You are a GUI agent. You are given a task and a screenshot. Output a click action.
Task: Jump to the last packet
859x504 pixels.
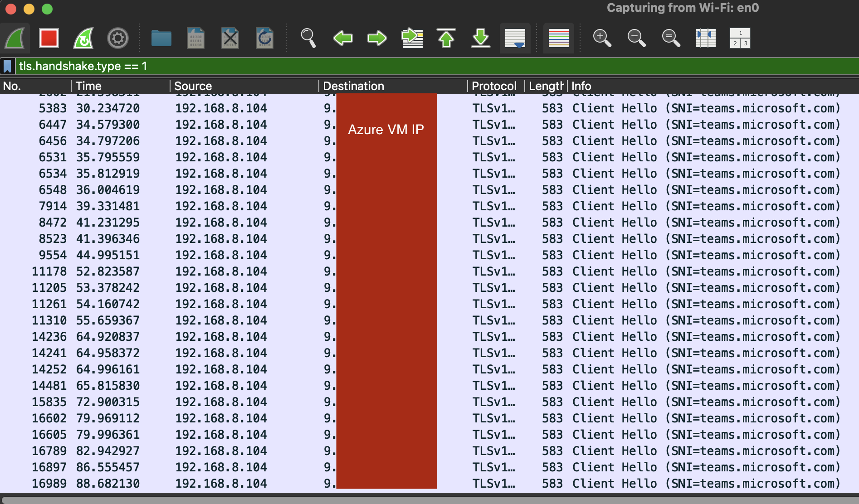click(x=481, y=38)
